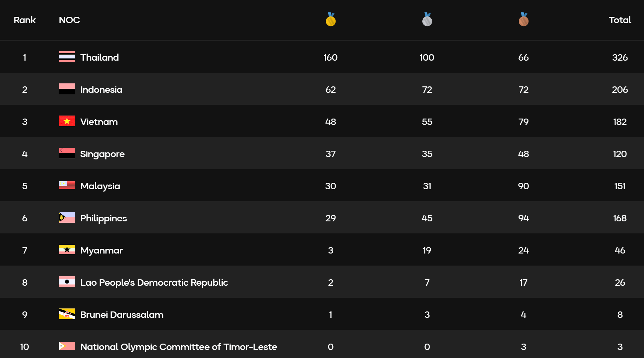Image resolution: width=644 pixels, height=358 pixels.
Task: Click the Philippines flag icon
Action: [67, 218]
